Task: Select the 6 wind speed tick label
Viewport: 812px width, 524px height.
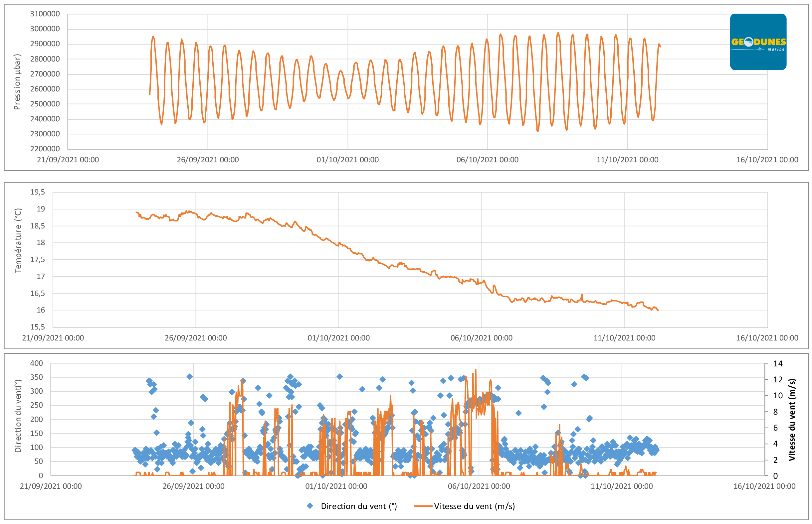Action: (x=776, y=428)
